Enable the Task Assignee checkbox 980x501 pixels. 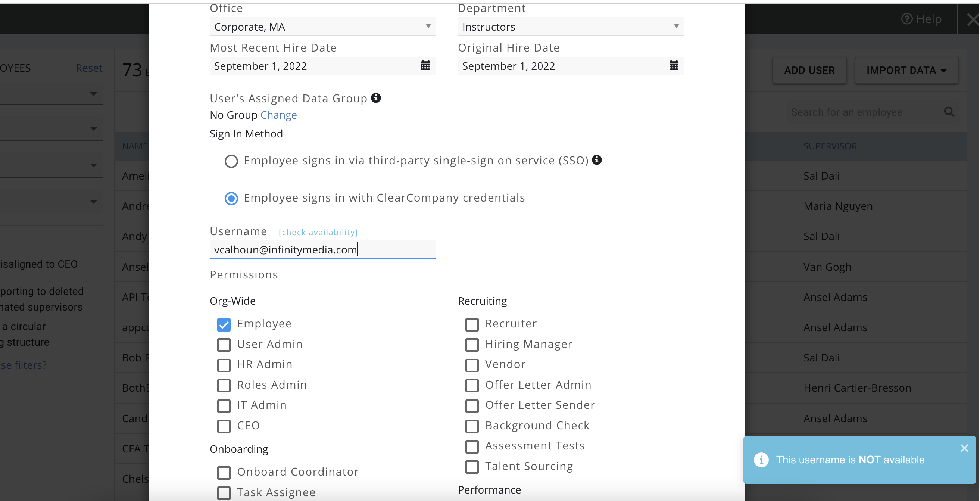click(224, 493)
